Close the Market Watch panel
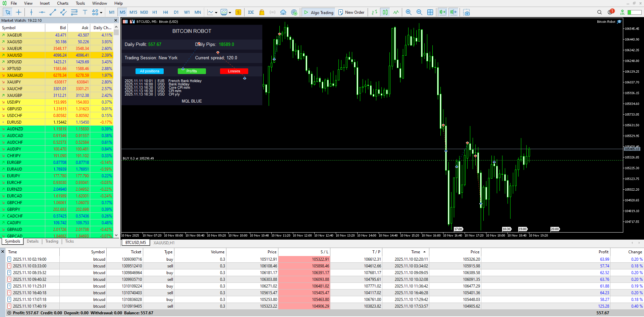644x317 pixels. pos(116,20)
